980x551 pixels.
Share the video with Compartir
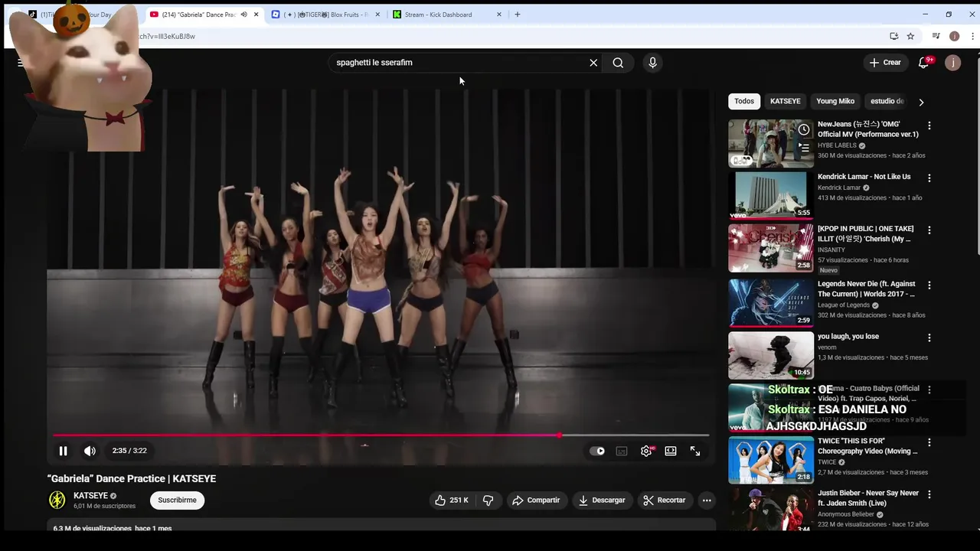pos(536,500)
